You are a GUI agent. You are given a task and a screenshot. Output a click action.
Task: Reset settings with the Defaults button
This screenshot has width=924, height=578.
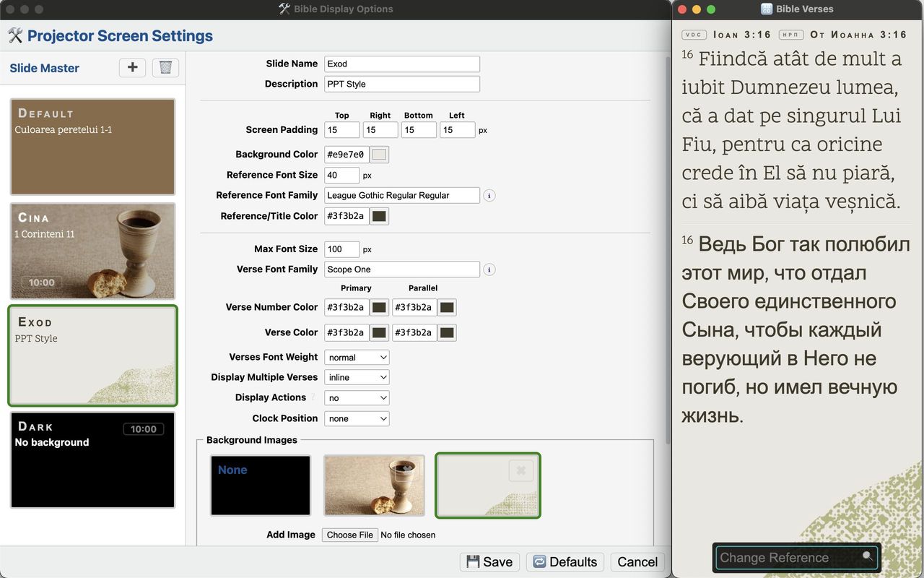(566, 562)
